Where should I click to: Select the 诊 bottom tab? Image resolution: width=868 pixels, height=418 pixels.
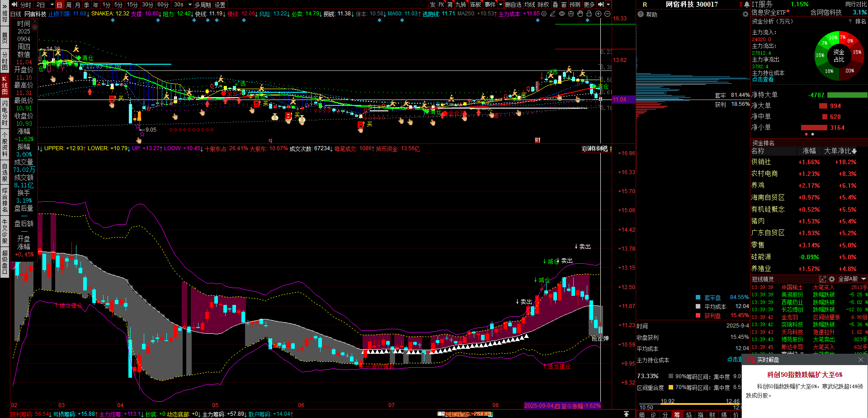[x=653, y=414]
